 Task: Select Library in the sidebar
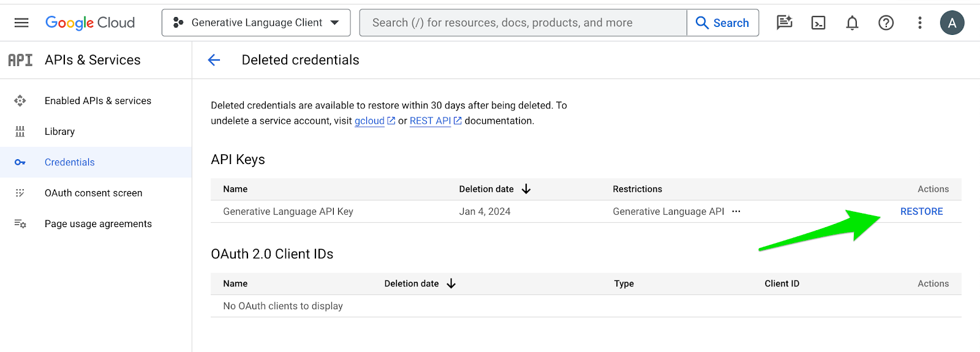[x=59, y=132]
